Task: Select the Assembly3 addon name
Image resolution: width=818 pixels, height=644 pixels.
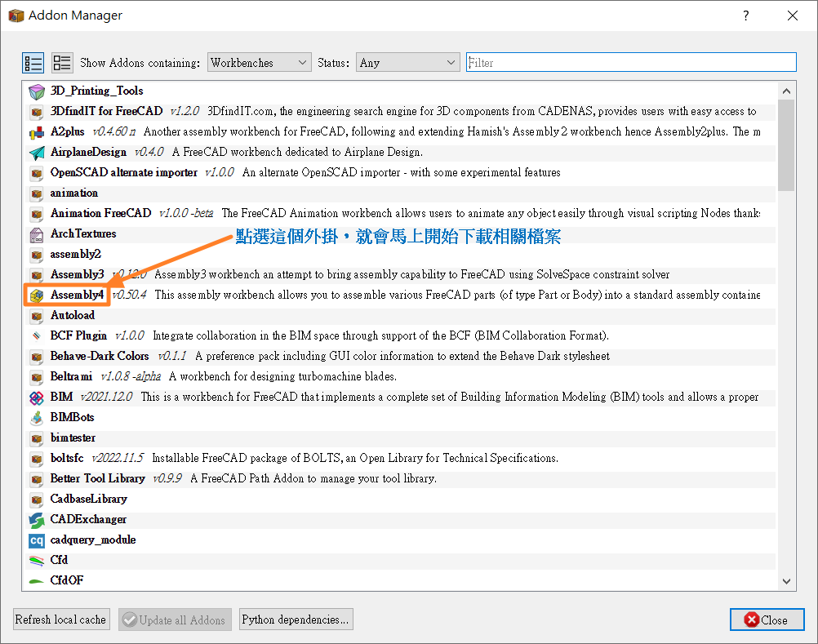Action: 78,274
